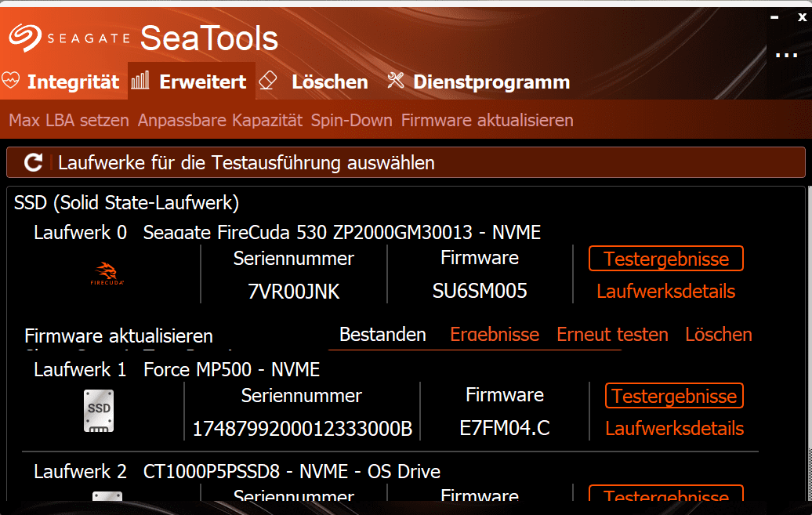Select Laufwerk 1 Force MP500 row
Screen dimensions: 812x515
coord(176,369)
